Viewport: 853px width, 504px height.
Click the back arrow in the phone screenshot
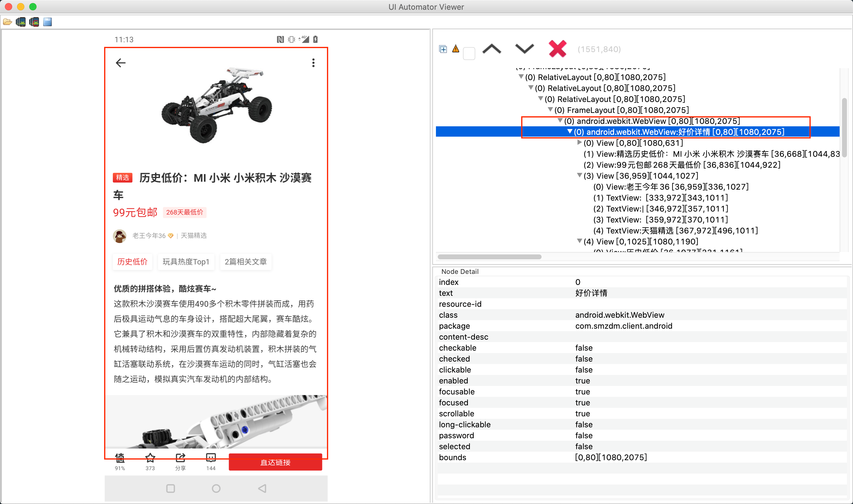[121, 63]
